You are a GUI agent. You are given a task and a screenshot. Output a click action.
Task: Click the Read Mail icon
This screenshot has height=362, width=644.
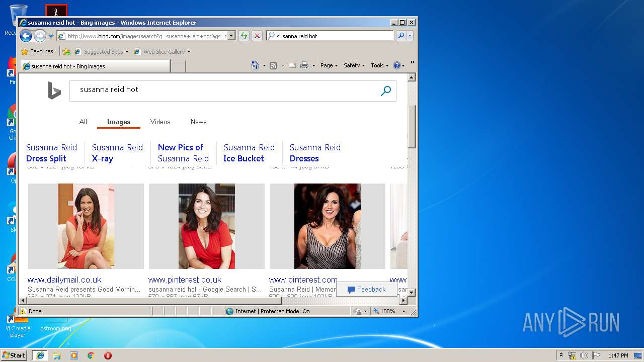click(292, 65)
